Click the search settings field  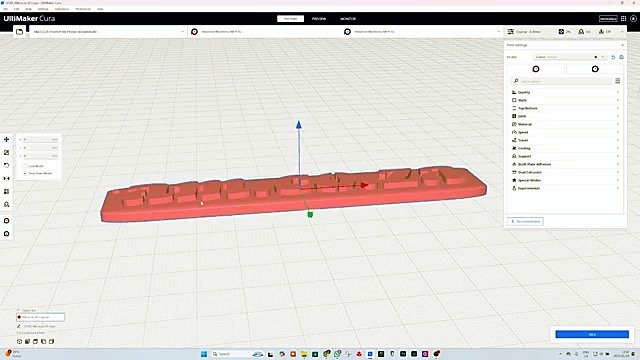click(x=562, y=81)
